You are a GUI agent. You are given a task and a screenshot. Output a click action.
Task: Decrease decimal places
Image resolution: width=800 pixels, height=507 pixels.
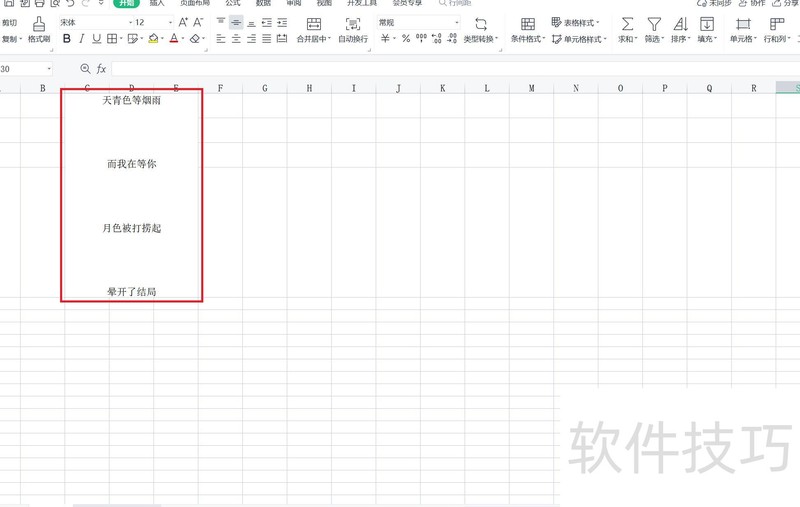452,39
